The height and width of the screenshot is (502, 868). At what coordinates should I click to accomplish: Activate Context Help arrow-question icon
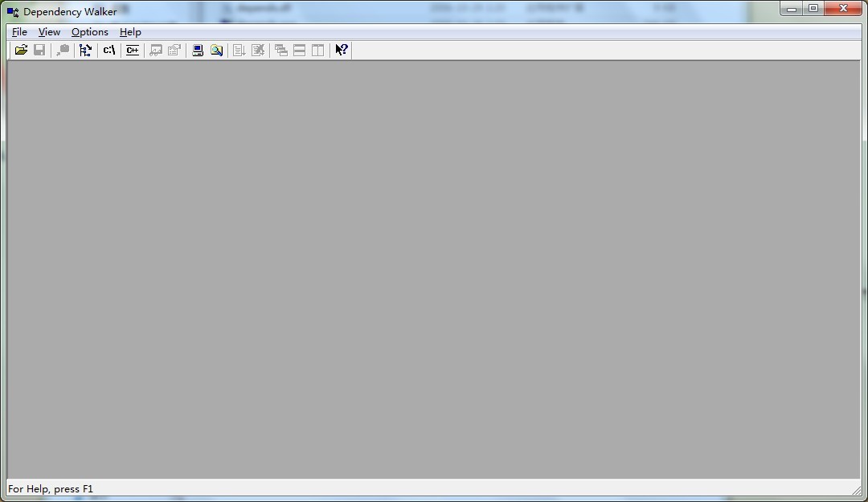tap(342, 50)
